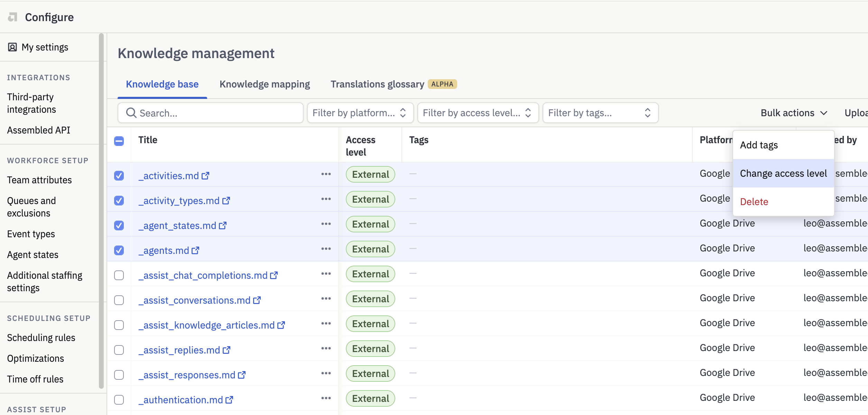Viewport: 868px width, 415px height.
Task: Open the Filter by access level dropdown
Action: point(478,113)
